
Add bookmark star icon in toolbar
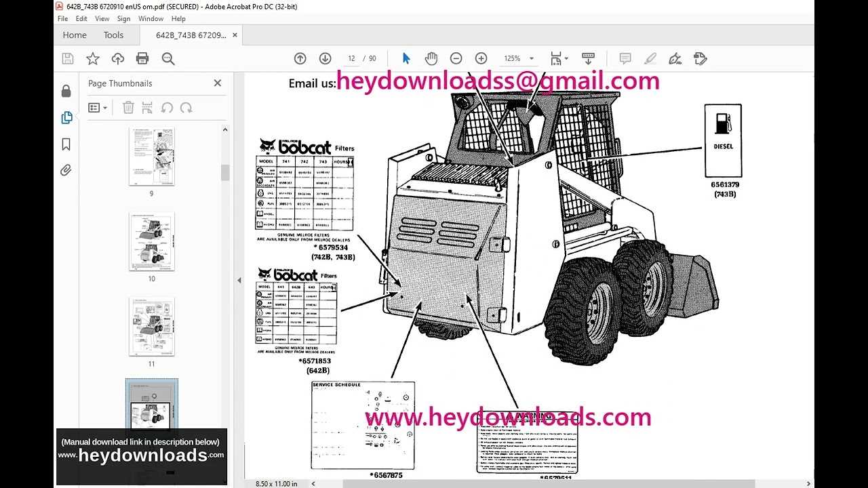click(93, 59)
